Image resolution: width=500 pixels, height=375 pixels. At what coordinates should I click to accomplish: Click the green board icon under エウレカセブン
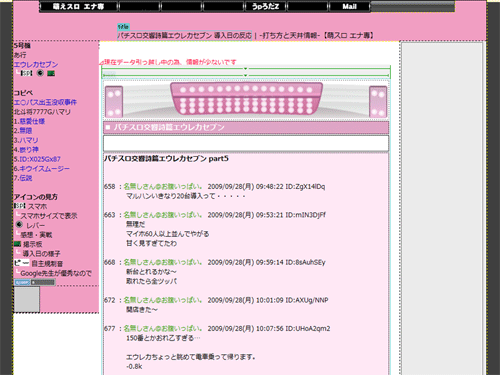pyautogui.click(x=51, y=73)
